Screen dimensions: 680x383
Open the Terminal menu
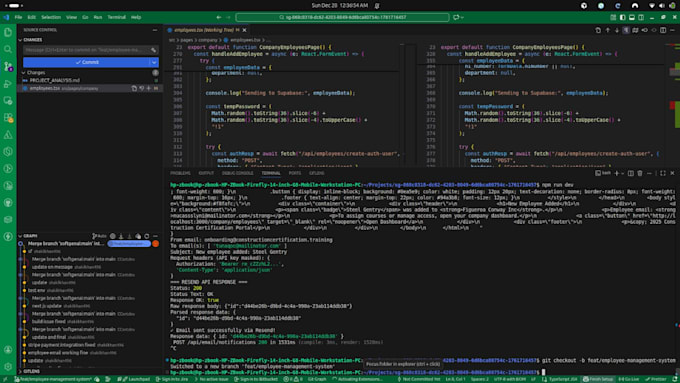116,17
